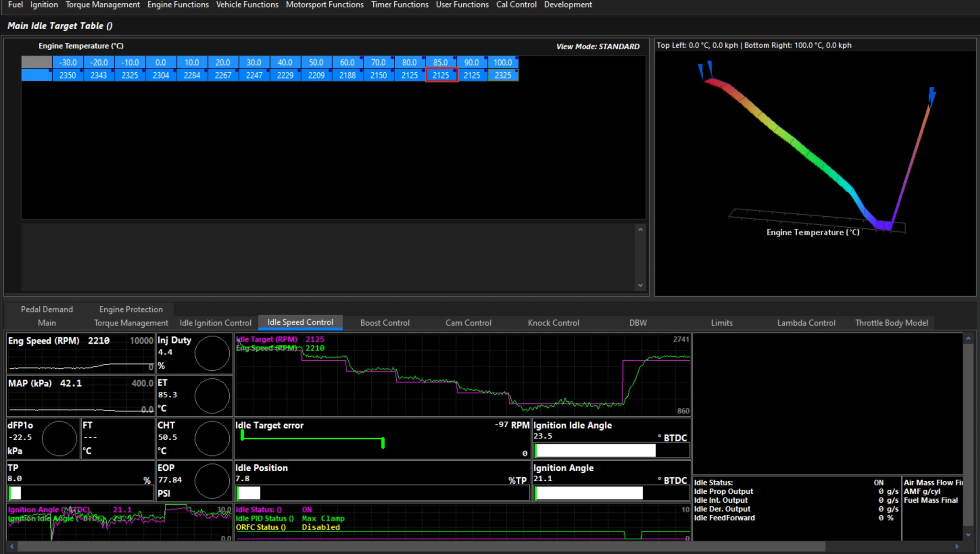Click the MAP (kPa) gauge
The image size is (980, 554).
coord(81,396)
